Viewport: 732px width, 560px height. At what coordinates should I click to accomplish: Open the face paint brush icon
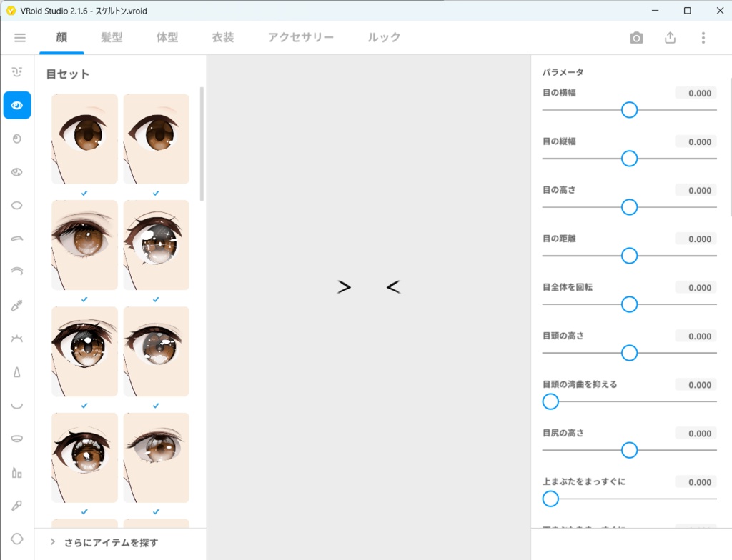(17, 506)
